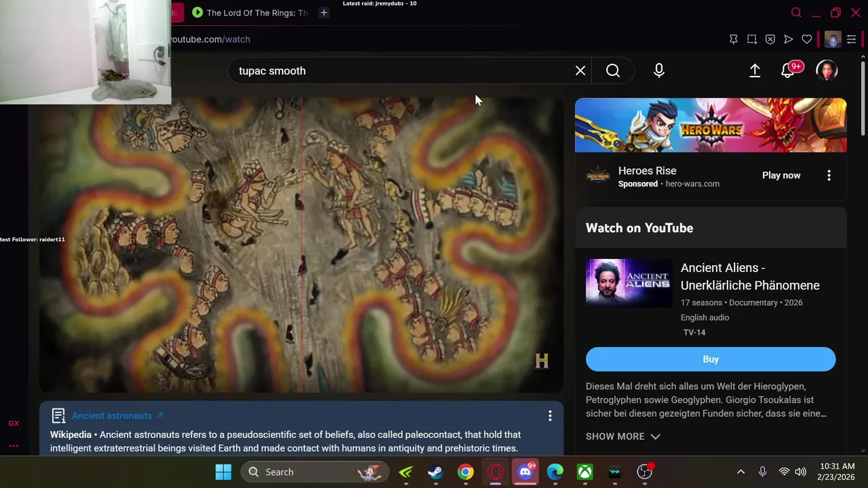Open the Opera GX sidebar GX Corner icon
The height and width of the screenshot is (488, 868).
[14, 423]
